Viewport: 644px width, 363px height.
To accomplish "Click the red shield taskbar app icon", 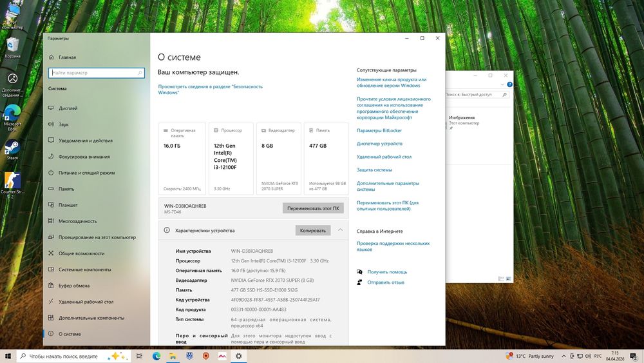I will coord(206,356).
